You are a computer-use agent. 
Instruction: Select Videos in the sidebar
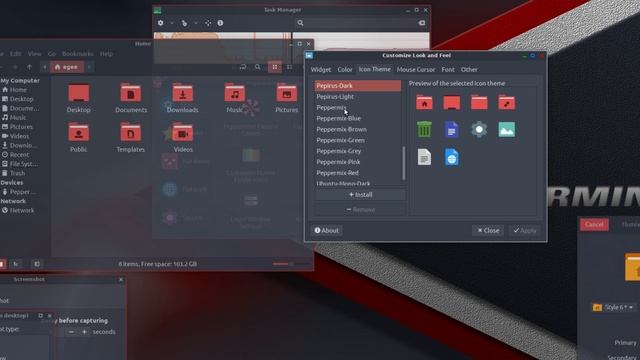19,136
